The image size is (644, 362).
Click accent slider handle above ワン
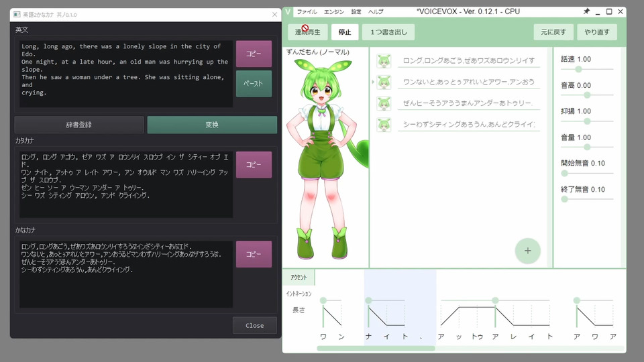click(x=323, y=300)
